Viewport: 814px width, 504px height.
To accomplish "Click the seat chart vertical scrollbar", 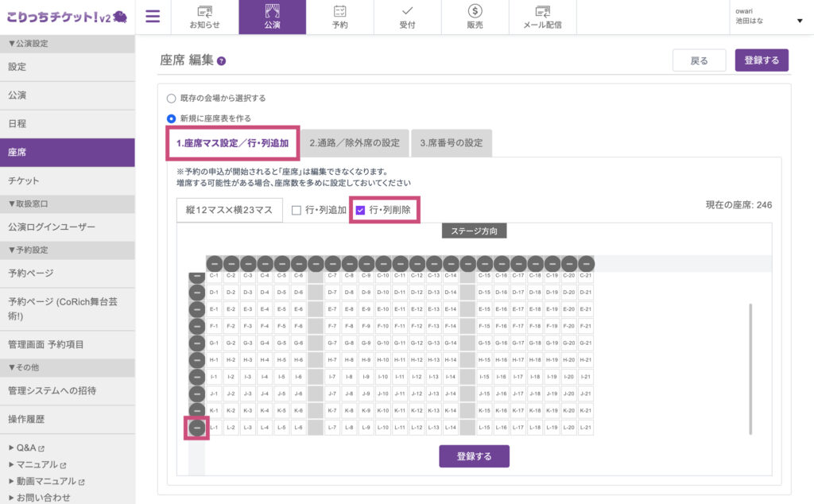I will pos(750,369).
